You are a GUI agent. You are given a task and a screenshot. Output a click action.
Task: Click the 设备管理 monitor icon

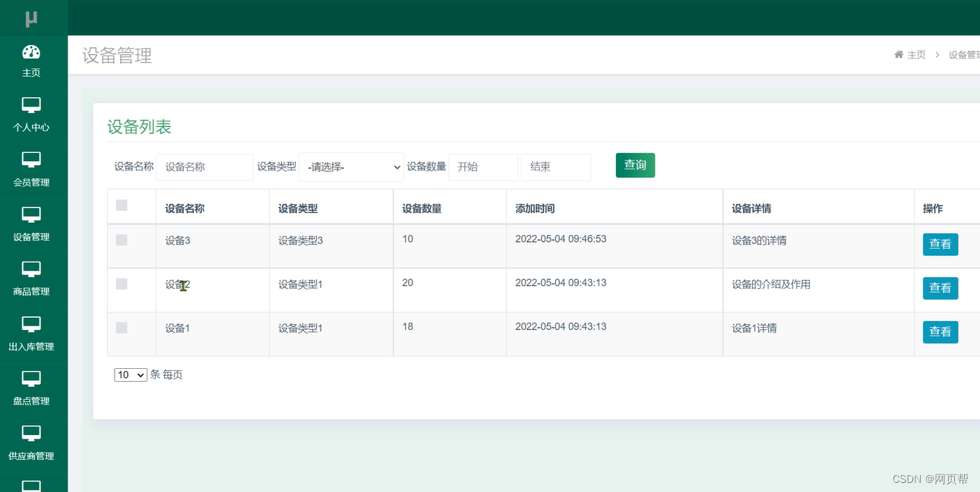pyautogui.click(x=31, y=214)
